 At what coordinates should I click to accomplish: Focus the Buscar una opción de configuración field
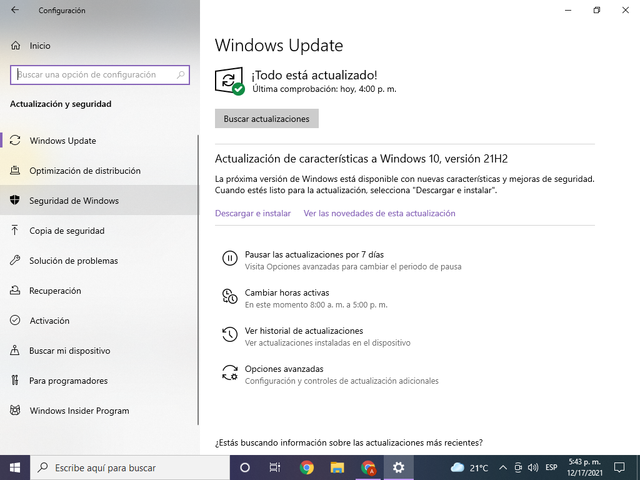(100, 75)
